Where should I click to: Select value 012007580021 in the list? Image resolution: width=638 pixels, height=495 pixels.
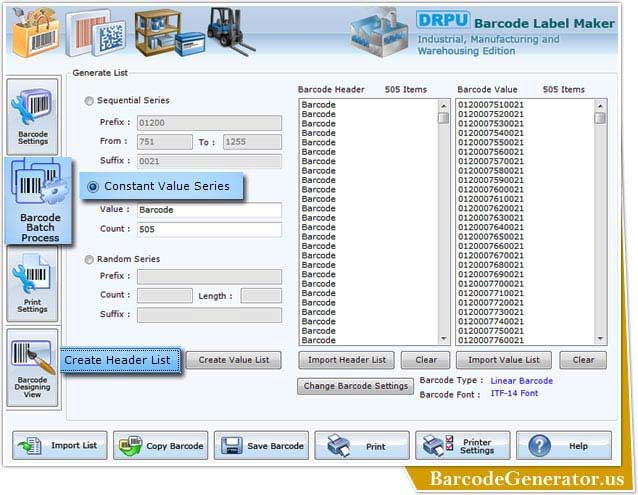[491, 171]
